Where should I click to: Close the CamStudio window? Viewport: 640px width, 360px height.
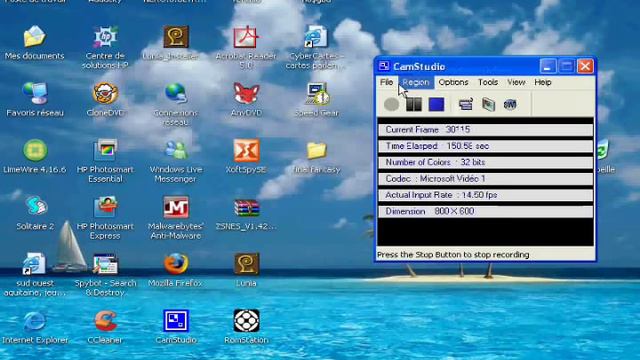coord(585,66)
